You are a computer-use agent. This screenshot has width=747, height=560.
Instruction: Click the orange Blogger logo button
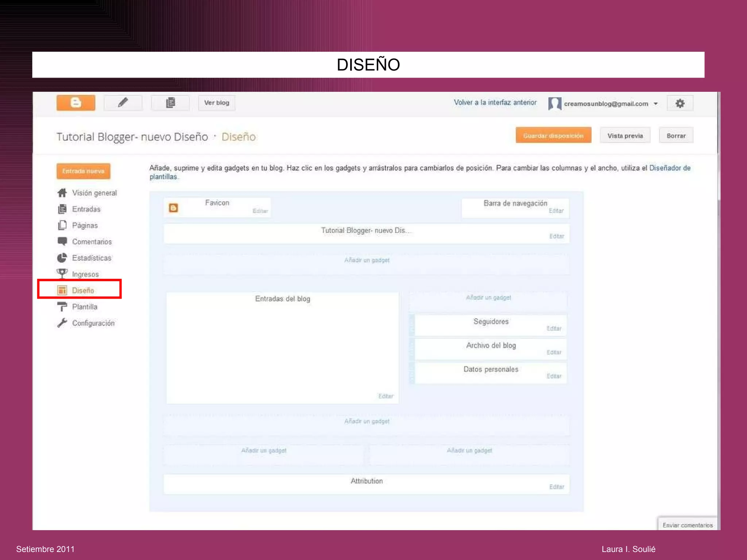point(76,103)
